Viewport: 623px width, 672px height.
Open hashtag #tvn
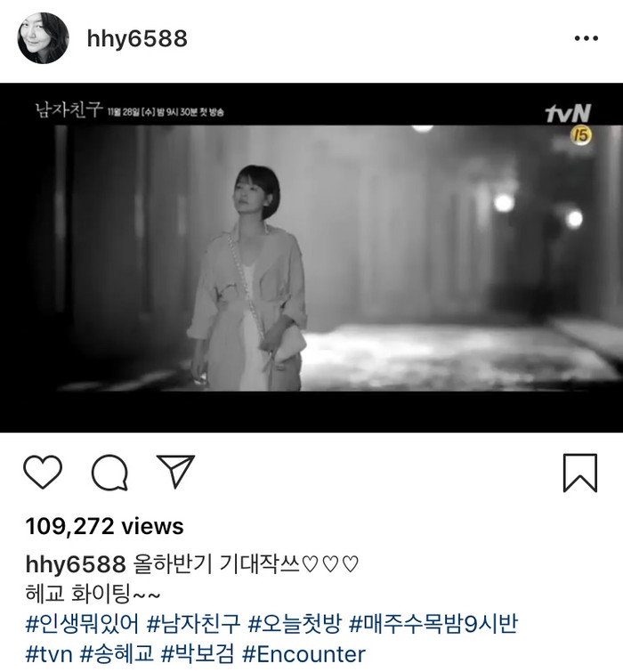pyautogui.click(x=49, y=654)
